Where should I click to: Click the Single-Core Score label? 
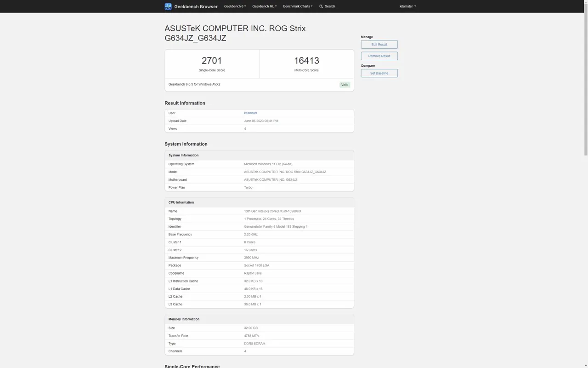tap(212, 70)
